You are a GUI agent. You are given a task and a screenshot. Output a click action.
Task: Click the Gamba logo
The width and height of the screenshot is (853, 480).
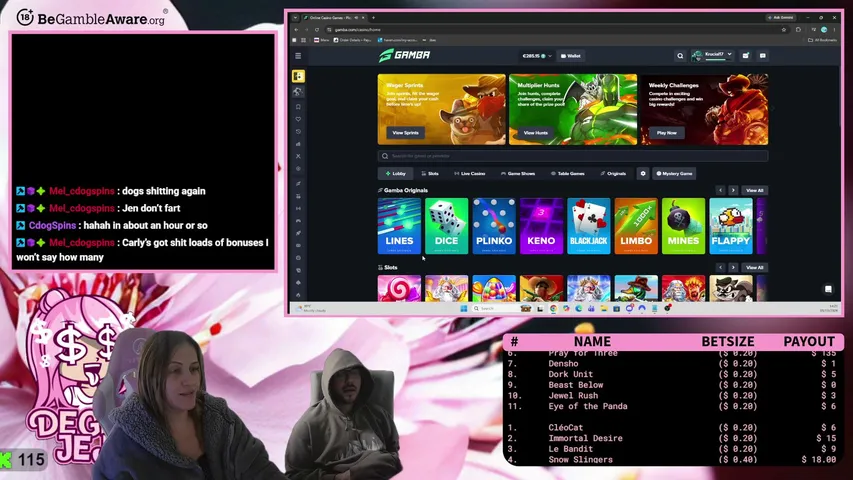coord(405,55)
